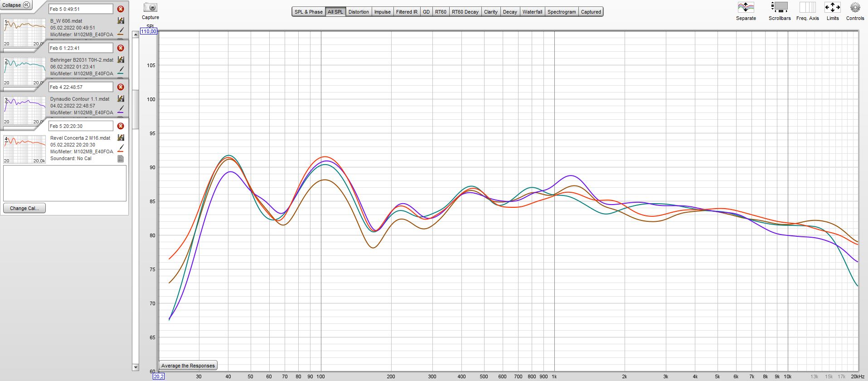
Task: Open graph Limits settings
Action: click(x=833, y=11)
